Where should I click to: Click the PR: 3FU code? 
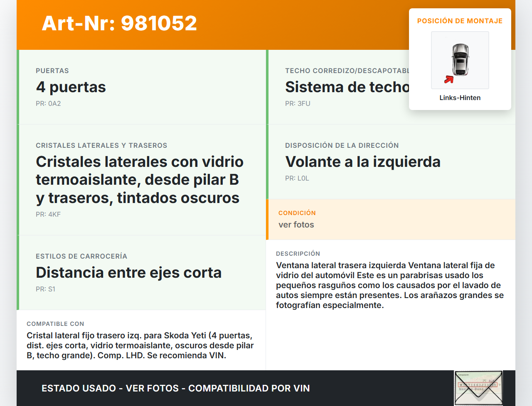coord(298,104)
